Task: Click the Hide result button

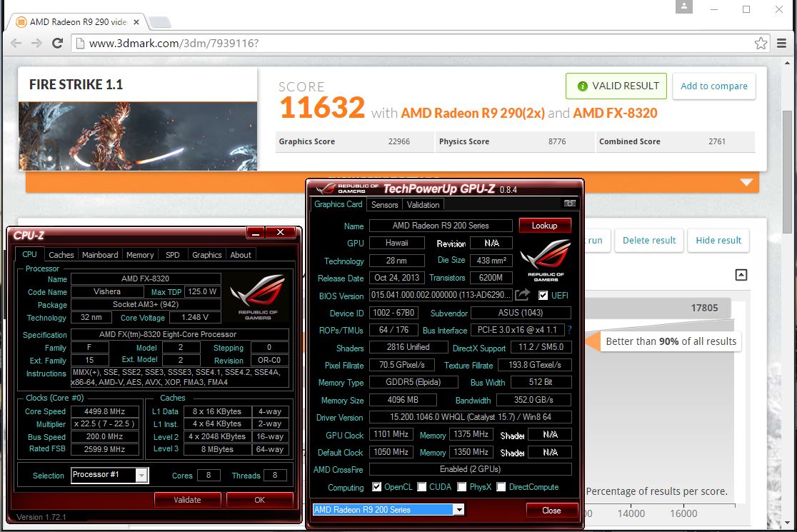Action: pyautogui.click(x=718, y=241)
